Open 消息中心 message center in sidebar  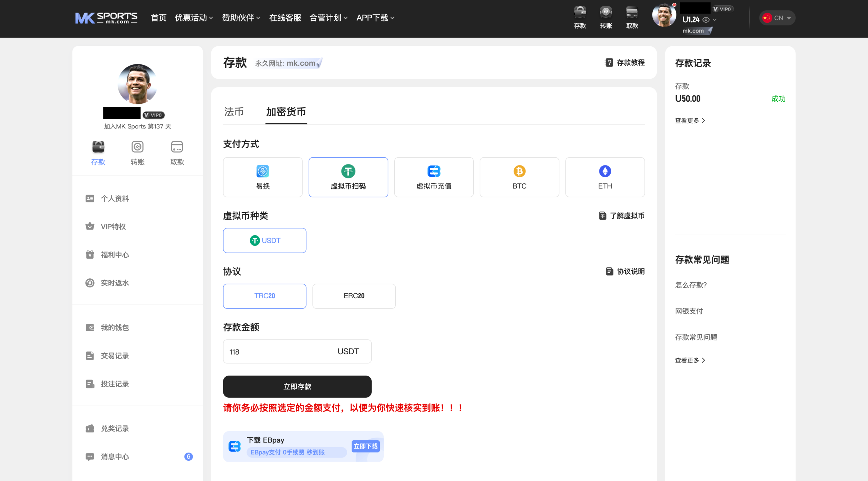115,457
